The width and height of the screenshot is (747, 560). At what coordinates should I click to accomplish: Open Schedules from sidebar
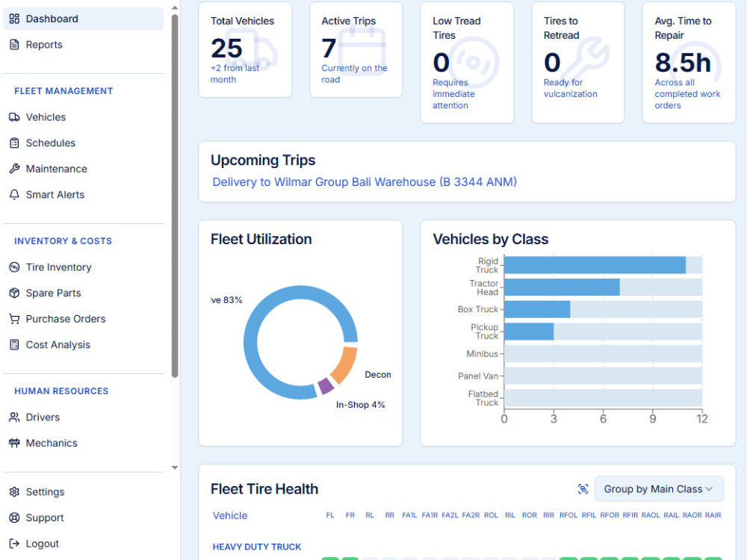pyautogui.click(x=83, y=143)
